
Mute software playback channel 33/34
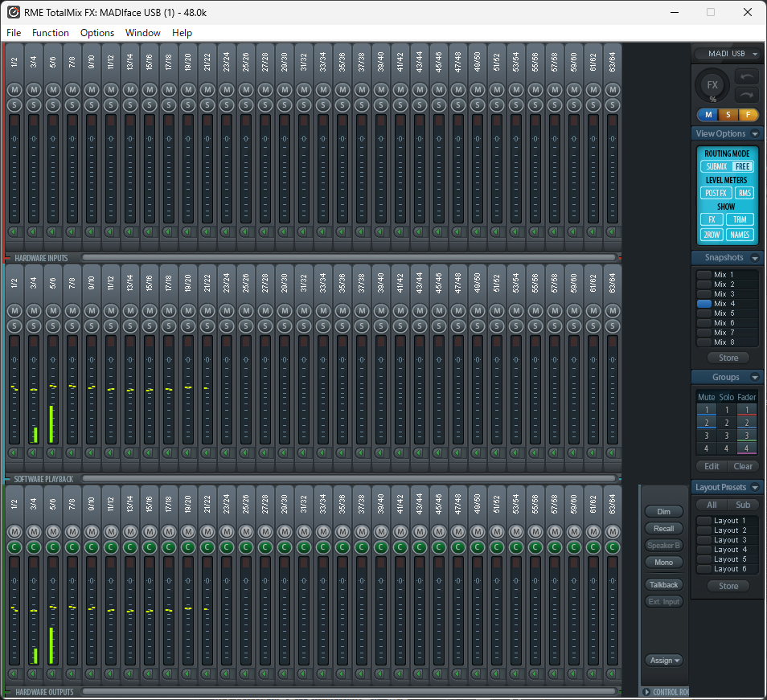coord(323,311)
